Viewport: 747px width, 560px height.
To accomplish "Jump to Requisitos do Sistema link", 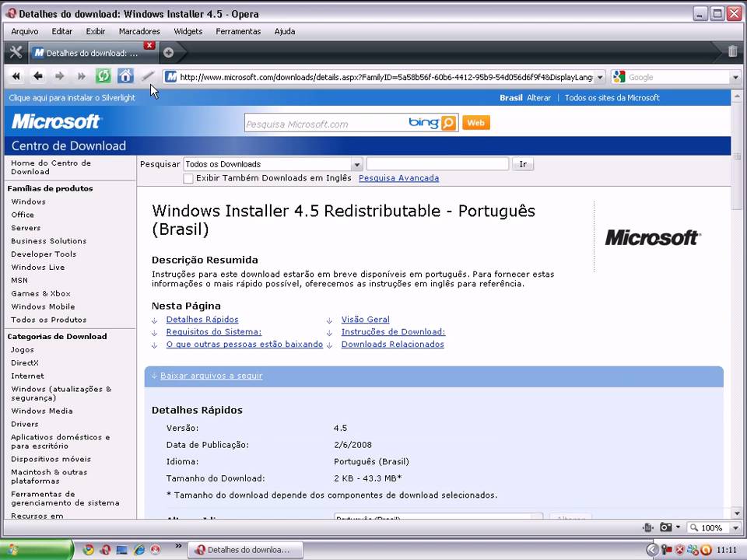I will click(214, 332).
